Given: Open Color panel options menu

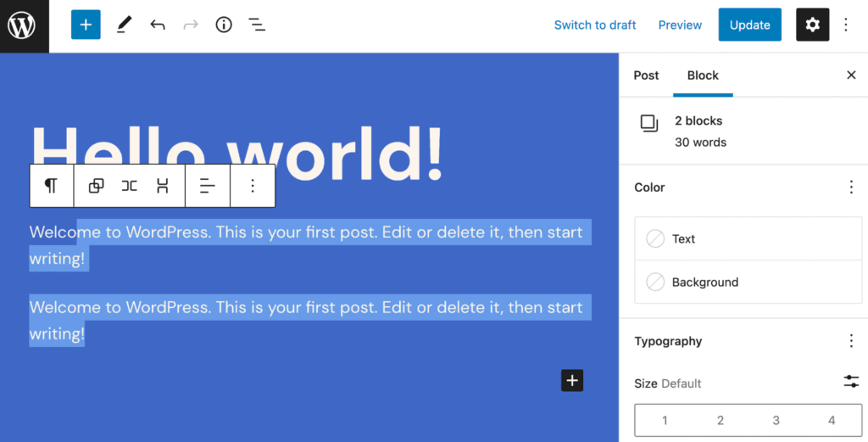Looking at the screenshot, I should pyautogui.click(x=851, y=187).
